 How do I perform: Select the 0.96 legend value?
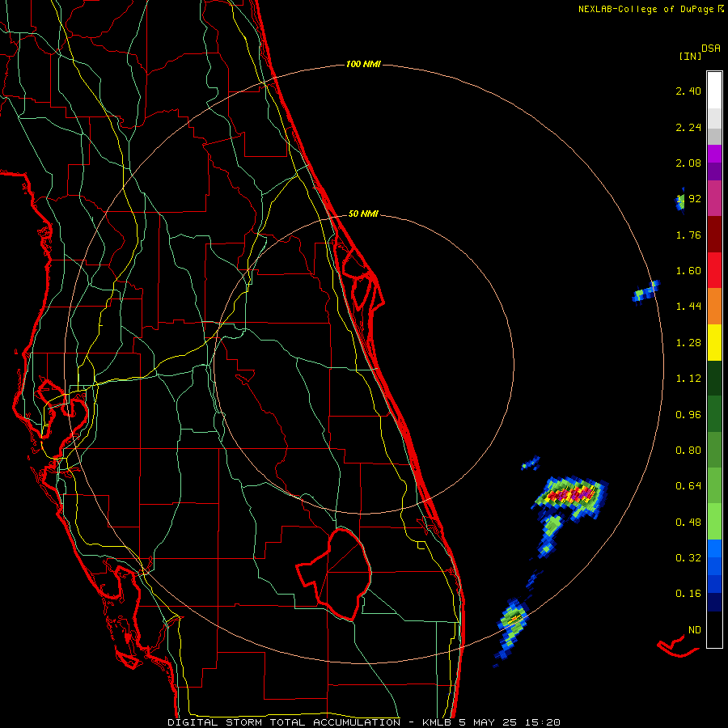point(688,415)
